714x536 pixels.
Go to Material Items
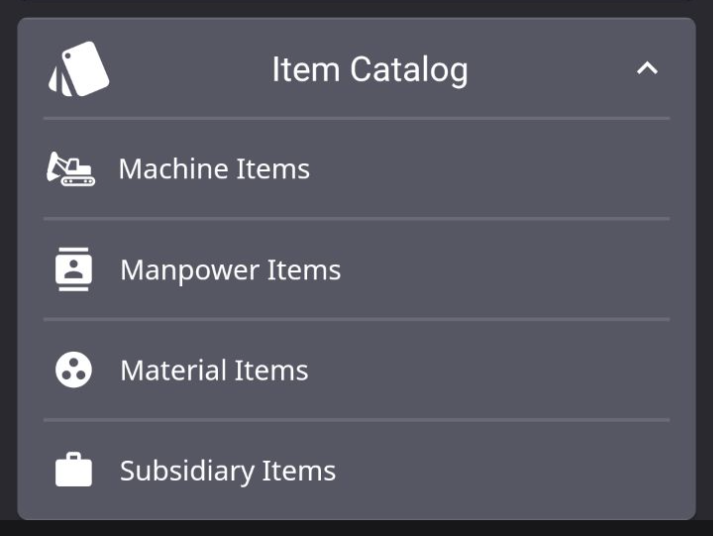(357, 370)
